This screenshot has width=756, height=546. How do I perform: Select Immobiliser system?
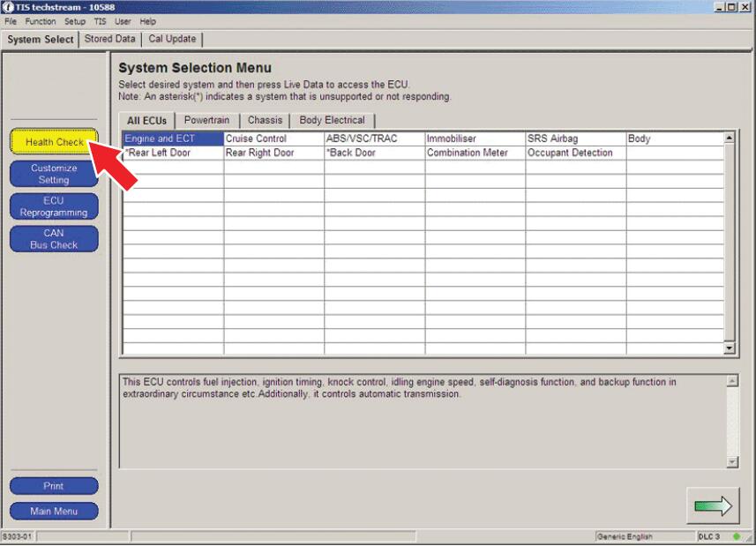[x=475, y=138]
